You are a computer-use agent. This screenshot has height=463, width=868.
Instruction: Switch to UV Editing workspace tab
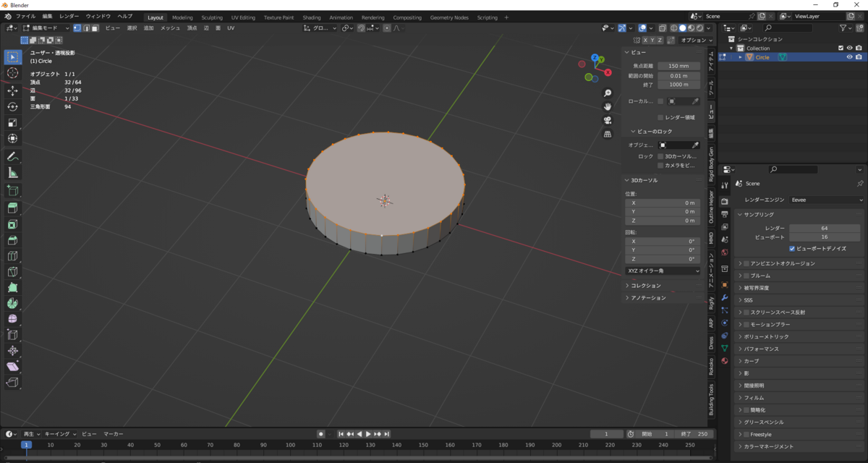point(243,17)
